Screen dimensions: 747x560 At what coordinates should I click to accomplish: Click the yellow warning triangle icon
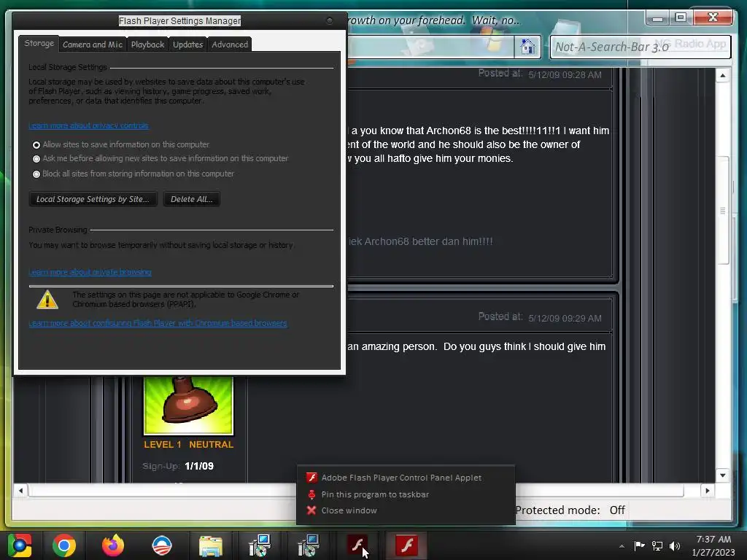tap(47, 300)
